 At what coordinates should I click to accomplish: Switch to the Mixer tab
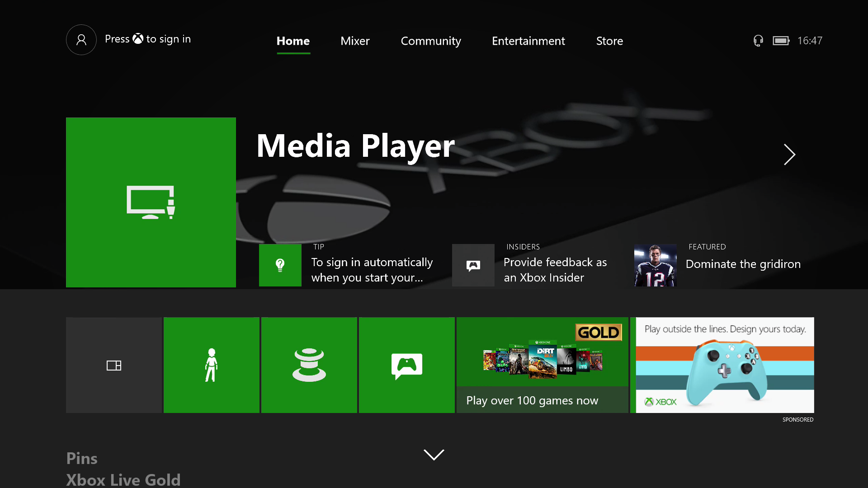[x=355, y=41]
